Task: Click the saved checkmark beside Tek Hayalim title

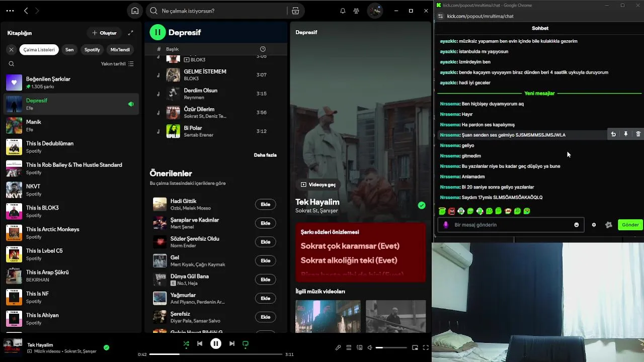Action: click(x=422, y=205)
